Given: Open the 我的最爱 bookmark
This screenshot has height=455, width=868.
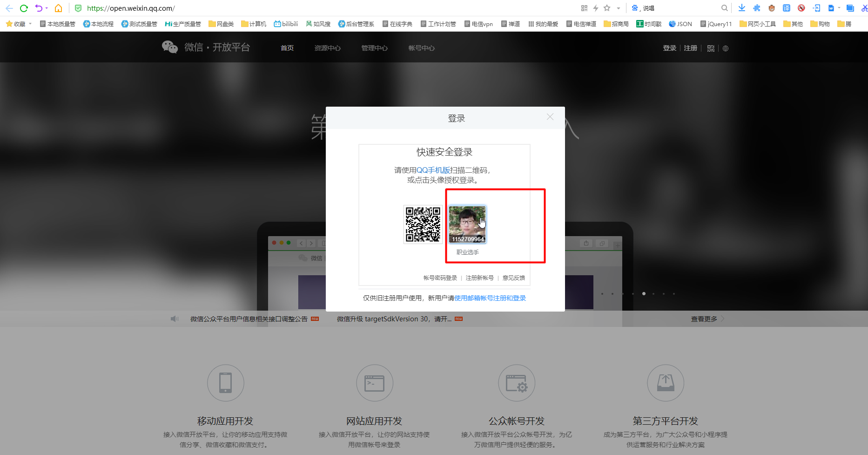Looking at the screenshot, I should pos(543,24).
